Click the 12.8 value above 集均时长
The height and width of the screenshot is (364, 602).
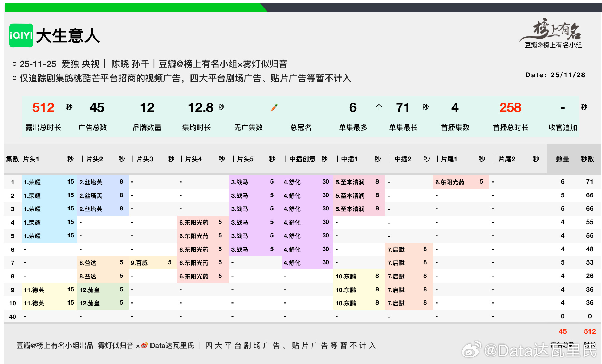201,107
